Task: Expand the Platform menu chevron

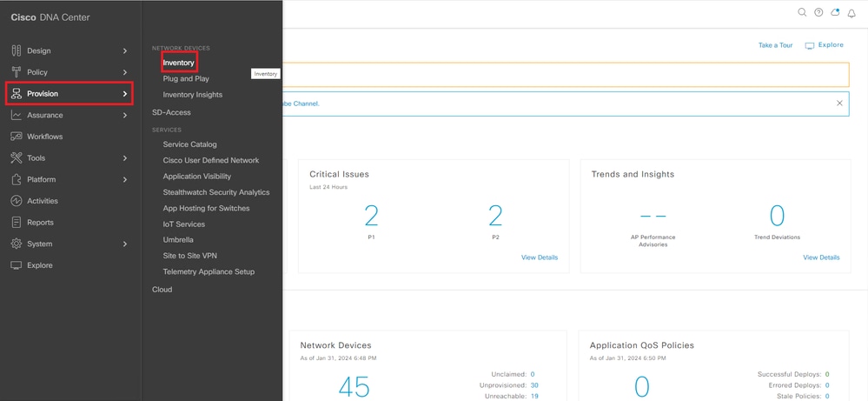Action: [125, 179]
